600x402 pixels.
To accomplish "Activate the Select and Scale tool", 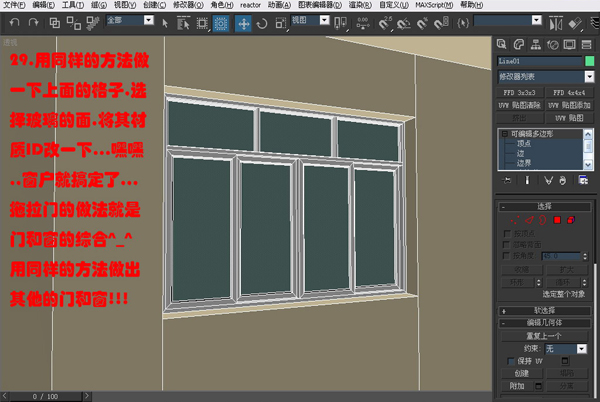I will click(x=280, y=23).
